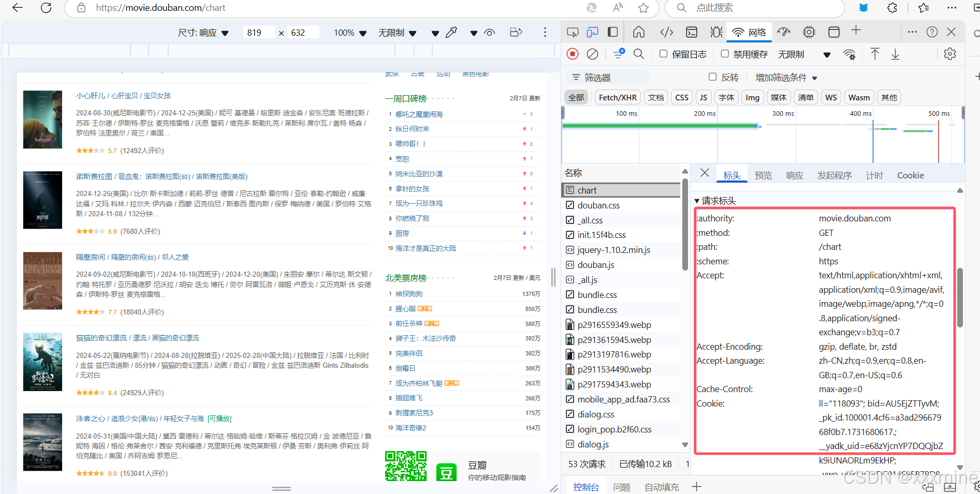The height and width of the screenshot is (494, 980).
Task: Open network conditions Wi-Fi gear icon
Action: tap(850, 54)
